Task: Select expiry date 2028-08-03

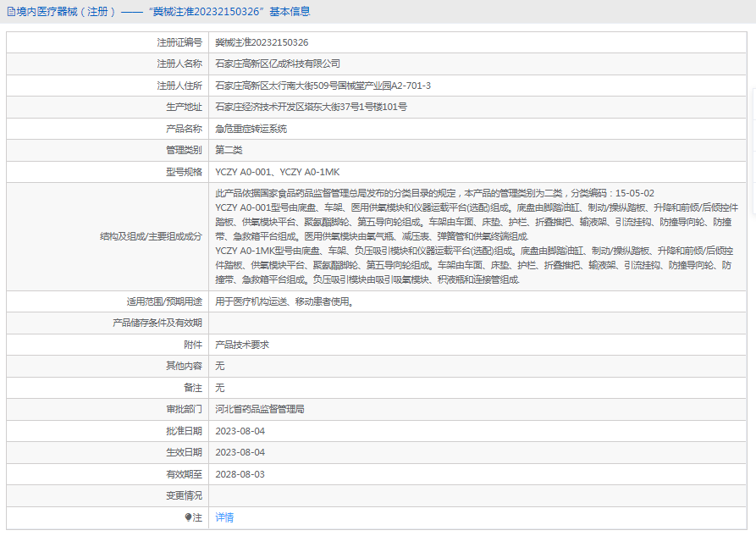Action: tap(240, 474)
